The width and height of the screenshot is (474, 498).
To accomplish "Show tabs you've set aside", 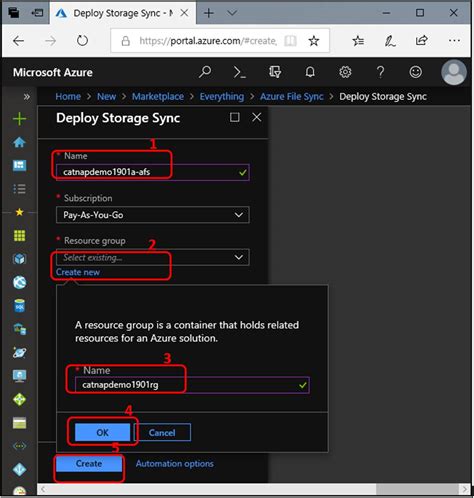I will point(14,13).
